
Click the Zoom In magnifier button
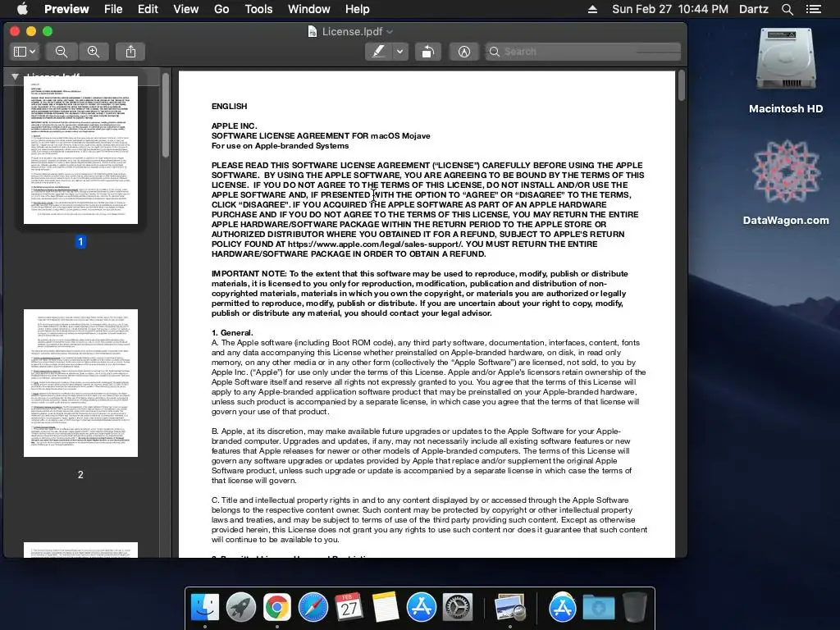[94, 52]
